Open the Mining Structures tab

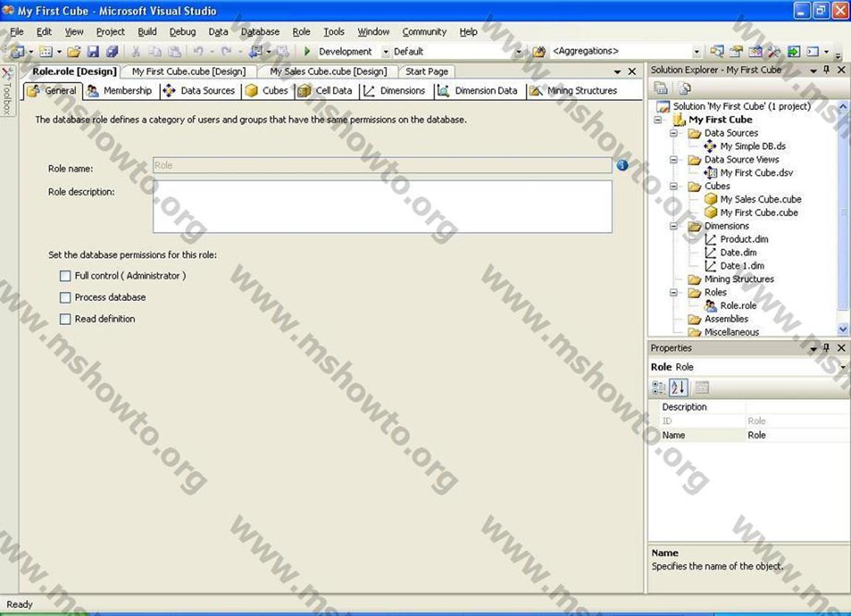(x=574, y=91)
